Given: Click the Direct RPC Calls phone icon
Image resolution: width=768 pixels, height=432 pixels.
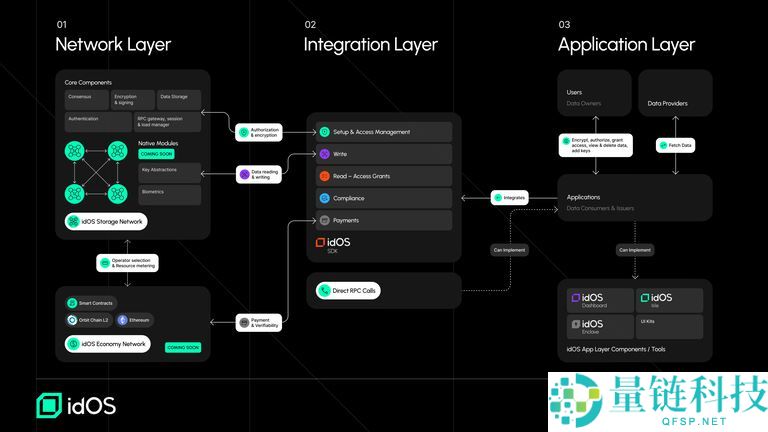Looking at the screenshot, I should point(325,291).
